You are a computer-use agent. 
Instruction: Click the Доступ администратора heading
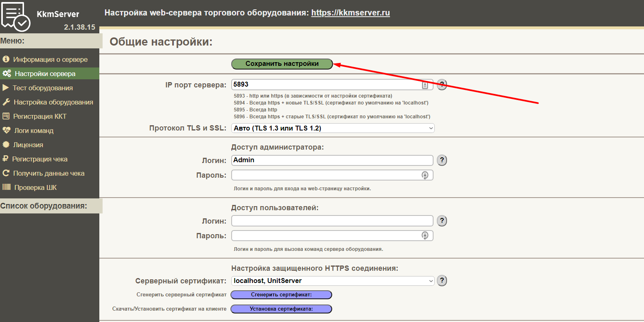pos(278,147)
